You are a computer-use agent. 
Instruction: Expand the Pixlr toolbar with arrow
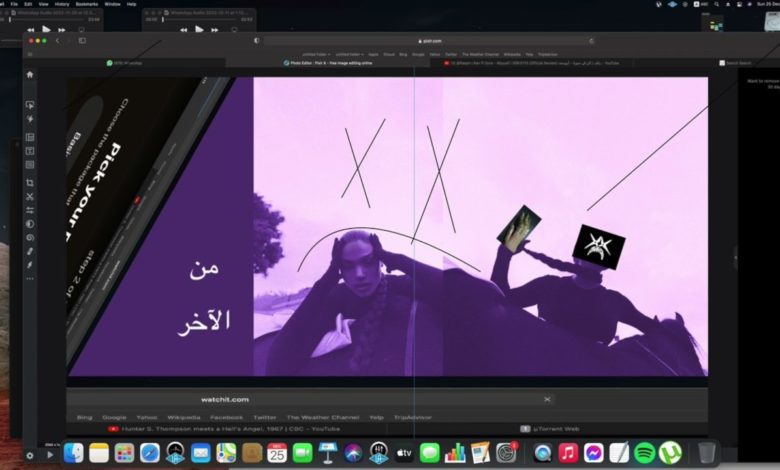coord(50,455)
